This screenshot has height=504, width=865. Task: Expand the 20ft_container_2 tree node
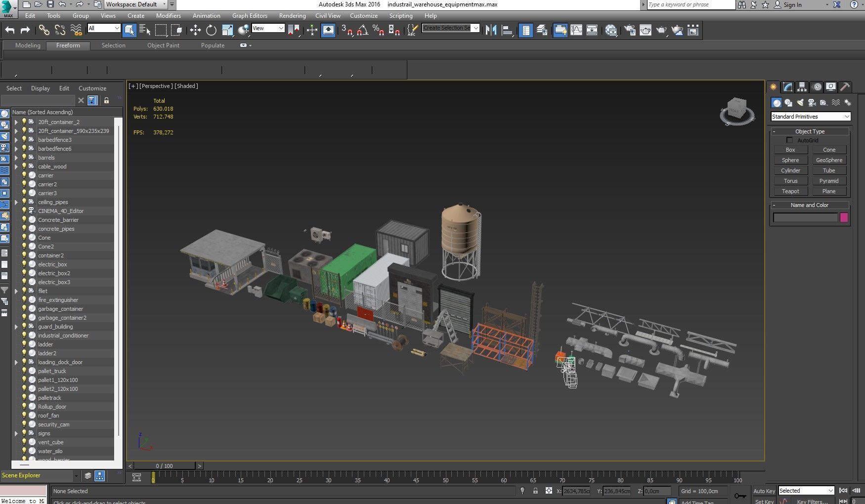point(16,122)
